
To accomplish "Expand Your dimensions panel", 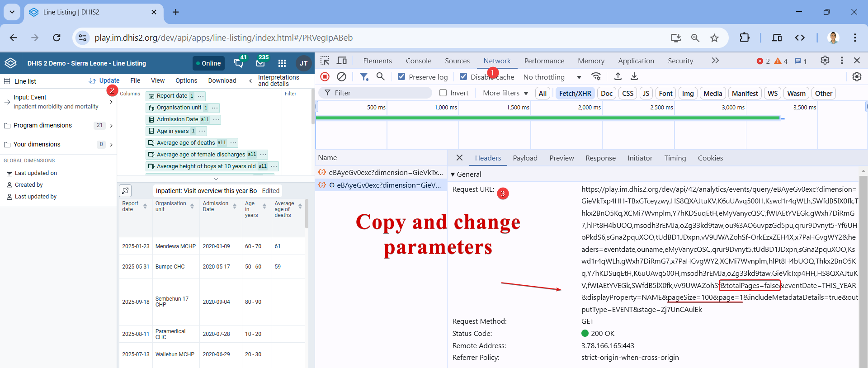I will tap(58, 144).
